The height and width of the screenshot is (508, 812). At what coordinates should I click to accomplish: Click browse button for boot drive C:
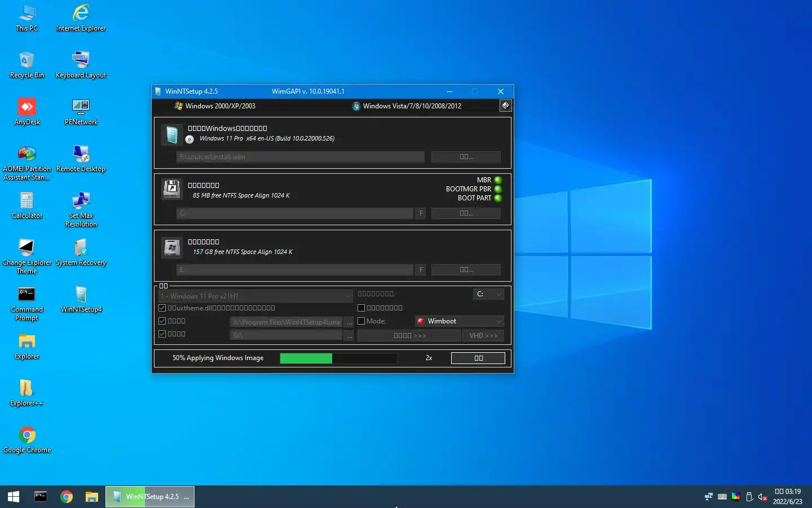(466, 213)
